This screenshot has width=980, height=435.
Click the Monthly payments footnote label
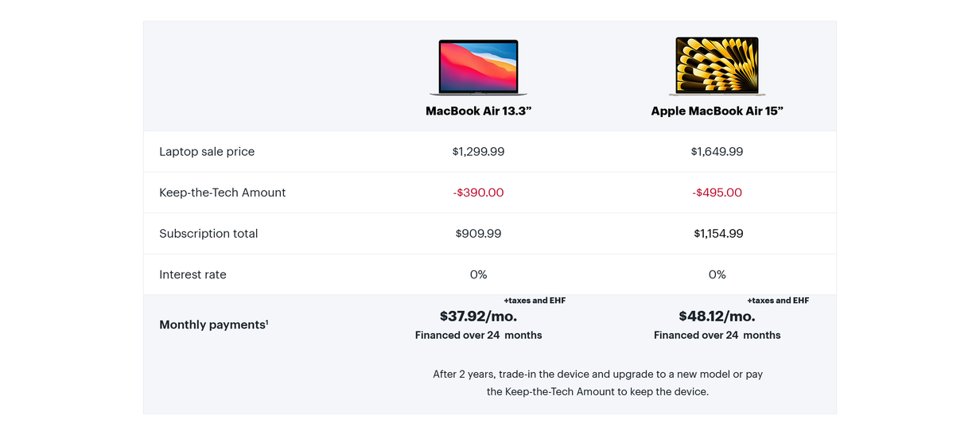point(214,324)
